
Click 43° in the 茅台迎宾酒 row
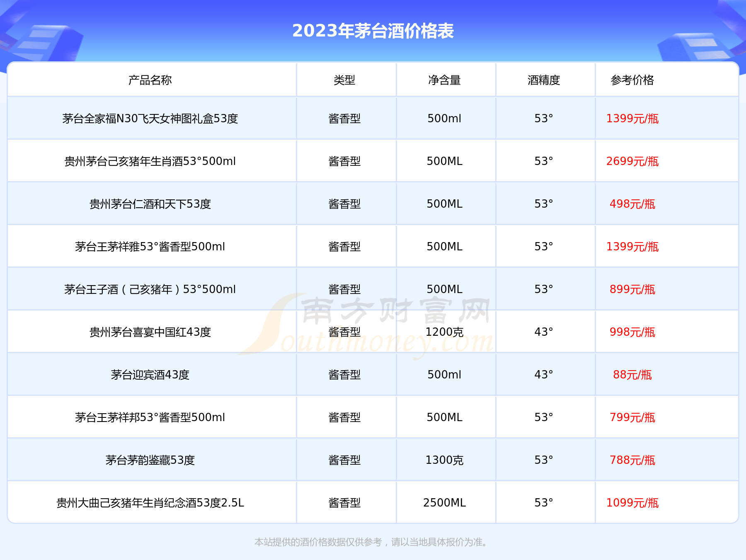click(544, 375)
